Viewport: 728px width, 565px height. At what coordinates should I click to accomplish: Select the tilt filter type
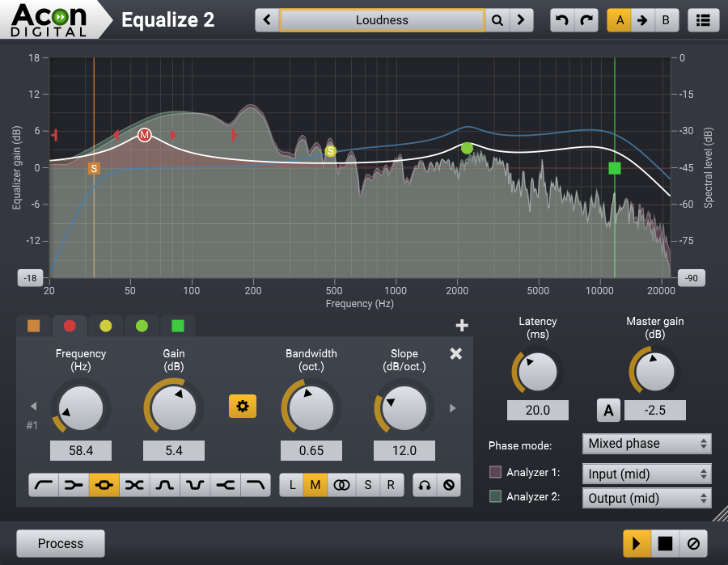pyautogui.click(x=134, y=485)
